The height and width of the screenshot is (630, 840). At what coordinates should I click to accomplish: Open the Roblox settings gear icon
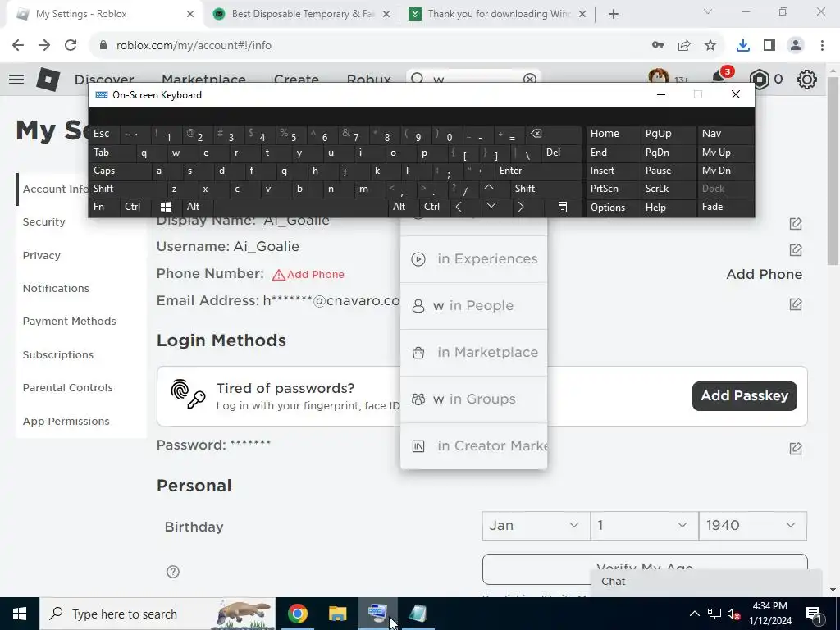pyautogui.click(x=807, y=80)
